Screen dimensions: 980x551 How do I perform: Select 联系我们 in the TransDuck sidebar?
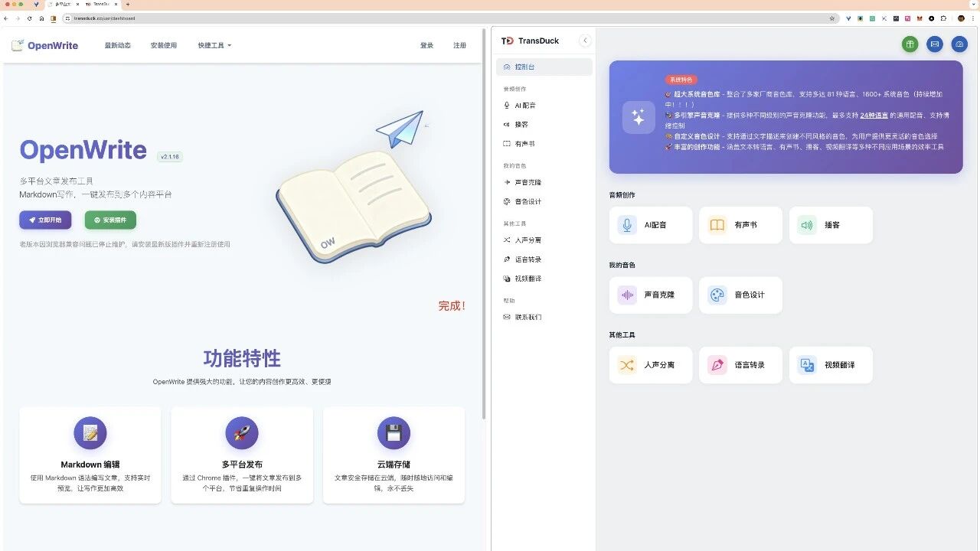tap(544, 317)
